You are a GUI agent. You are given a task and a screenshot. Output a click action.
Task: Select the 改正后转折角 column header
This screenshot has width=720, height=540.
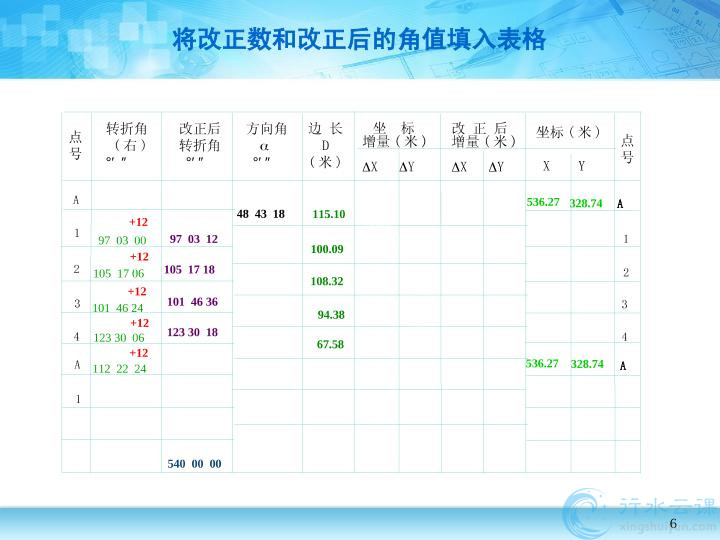pyautogui.click(x=198, y=137)
